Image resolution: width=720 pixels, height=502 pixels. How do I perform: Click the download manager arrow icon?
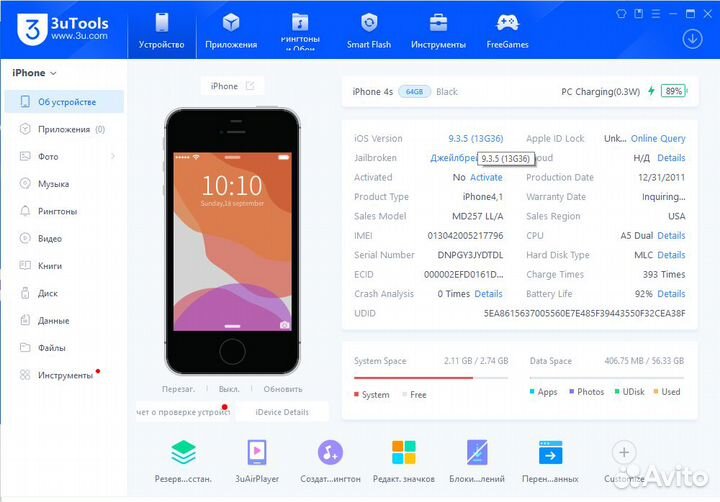[x=692, y=39]
